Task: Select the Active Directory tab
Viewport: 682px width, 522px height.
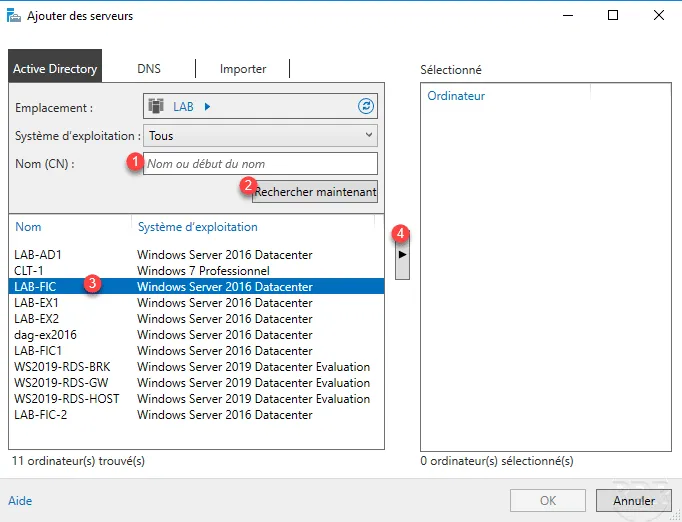Action: pos(56,69)
